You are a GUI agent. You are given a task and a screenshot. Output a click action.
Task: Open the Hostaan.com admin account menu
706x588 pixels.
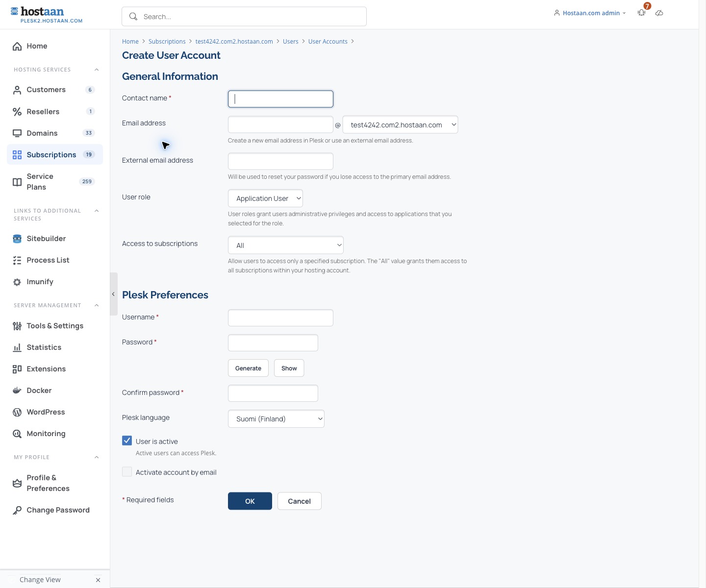pyautogui.click(x=590, y=13)
